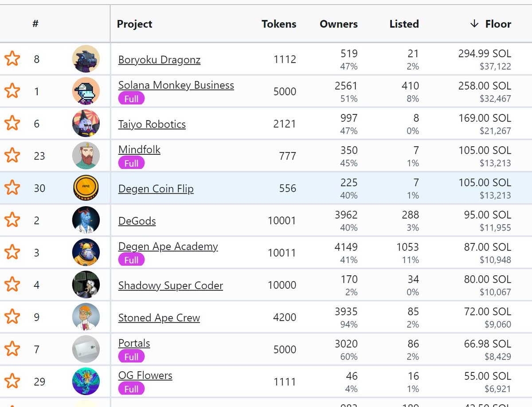Viewport: 532px width, 407px height.
Task: Click the Shadowy Super Coder avatar
Action: click(86, 285)
